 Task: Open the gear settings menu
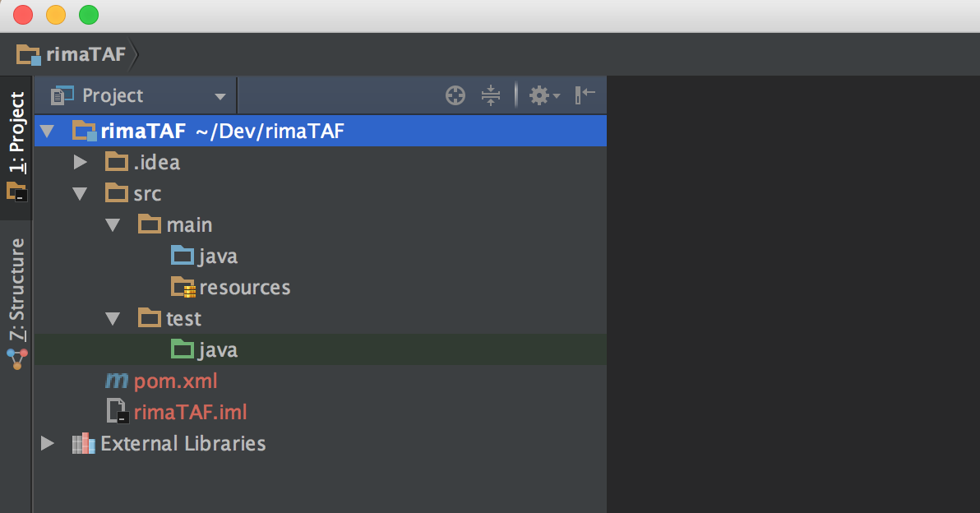543,96
